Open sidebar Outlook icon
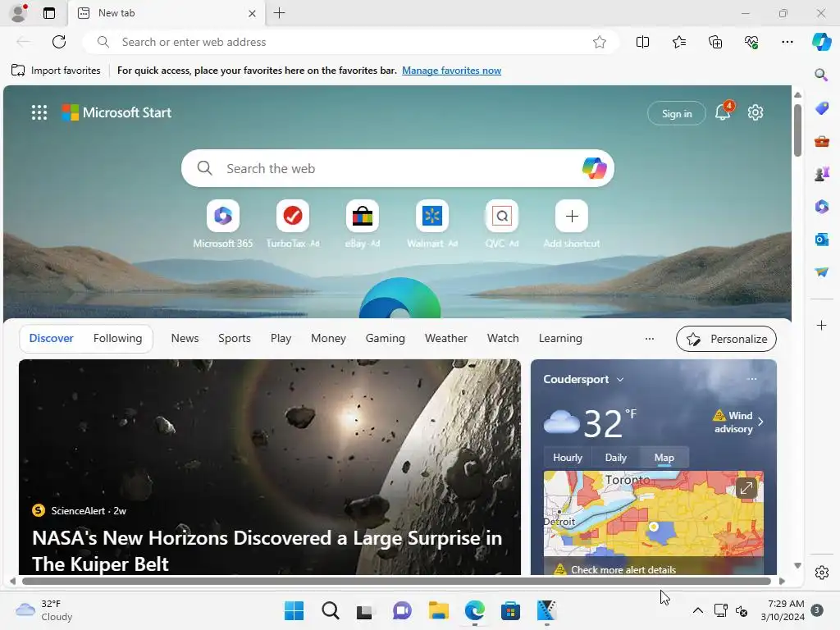Image resolution: width=840 pixels, height=630 pixels. (x=821, y=239)
